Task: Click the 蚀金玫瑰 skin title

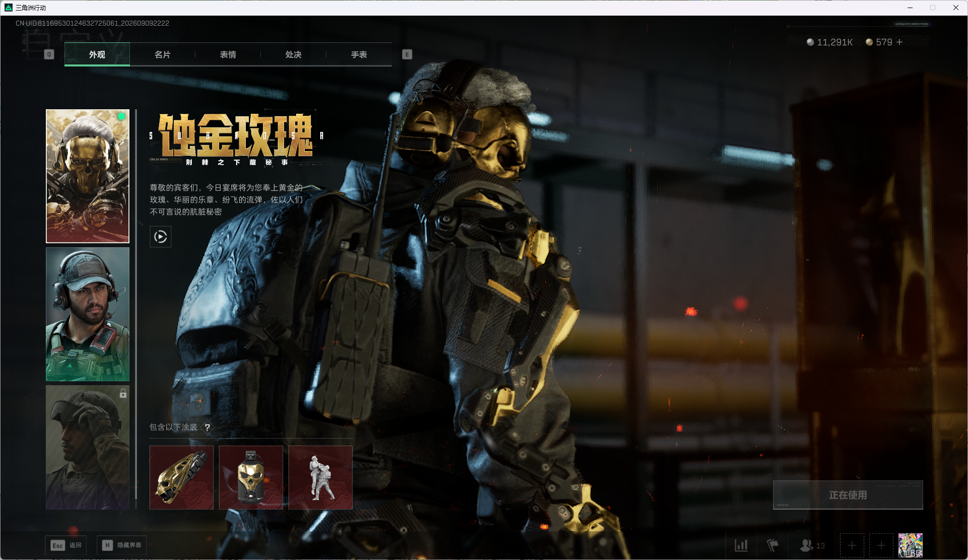Action: pyautogui.click(x=236, y=135)
